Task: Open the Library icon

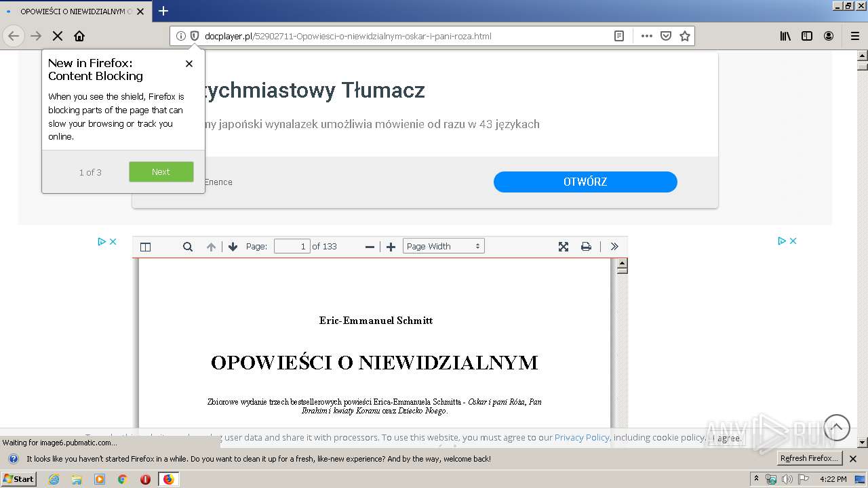Action: click(785, 36)
